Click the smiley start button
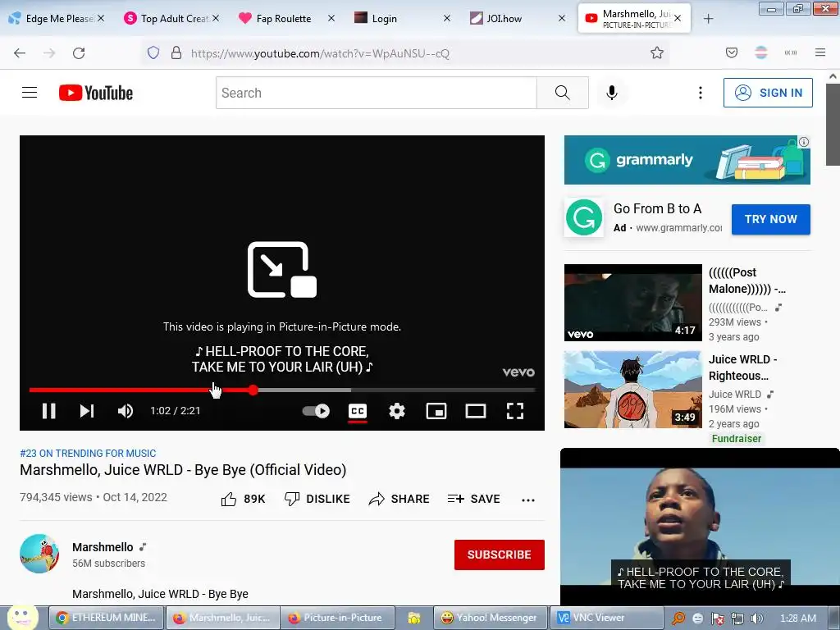The height and width of the screenshot is (630, 840). click(22, 617)
